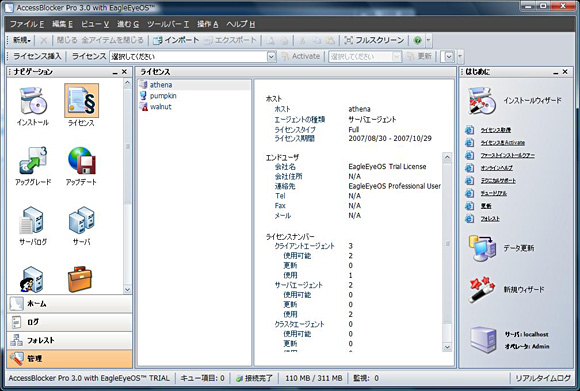Click the briefcase icon in navigation
The width and height of the screenshot is (580, 391).
click(80, 279)
